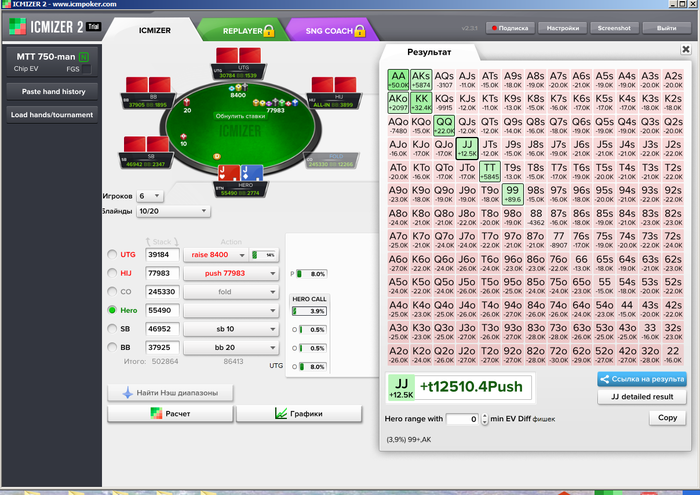Increment the min EV Diff stepper
Screen dimensions: 700x495
point(485,416)
